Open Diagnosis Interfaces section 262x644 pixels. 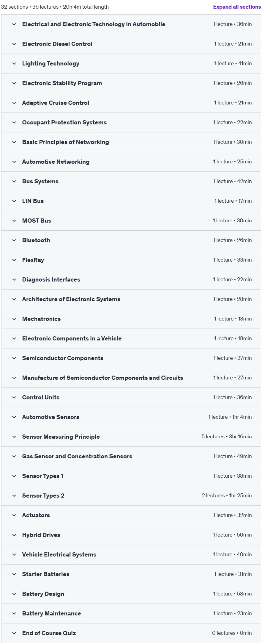[131, 280]
